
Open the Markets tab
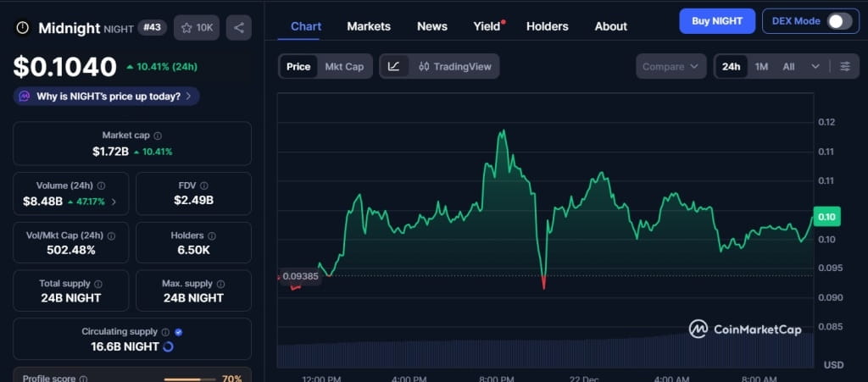pyautogui.click(x=369, y=26)
